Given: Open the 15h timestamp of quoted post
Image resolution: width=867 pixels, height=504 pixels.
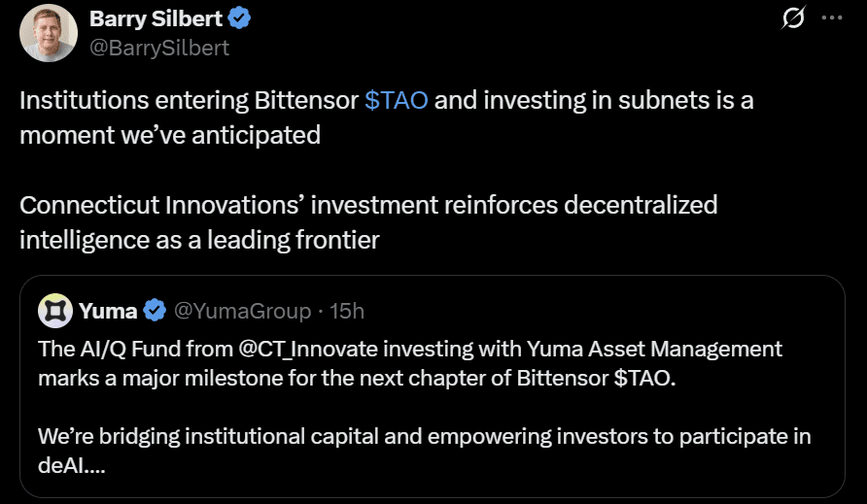Looking at the screenshot, I should pyautogui.click(x=347, y=310).
